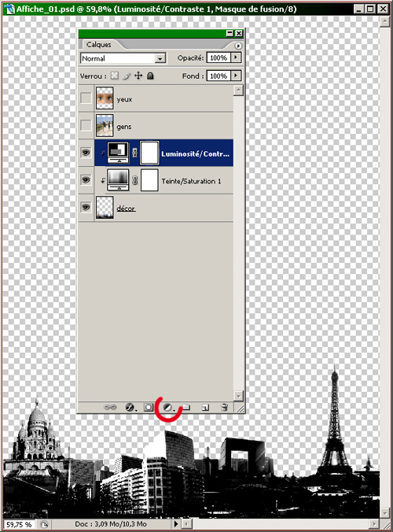Select the yeux layer
The width and height of the screenshot is (393, 532).
point(156,98)
